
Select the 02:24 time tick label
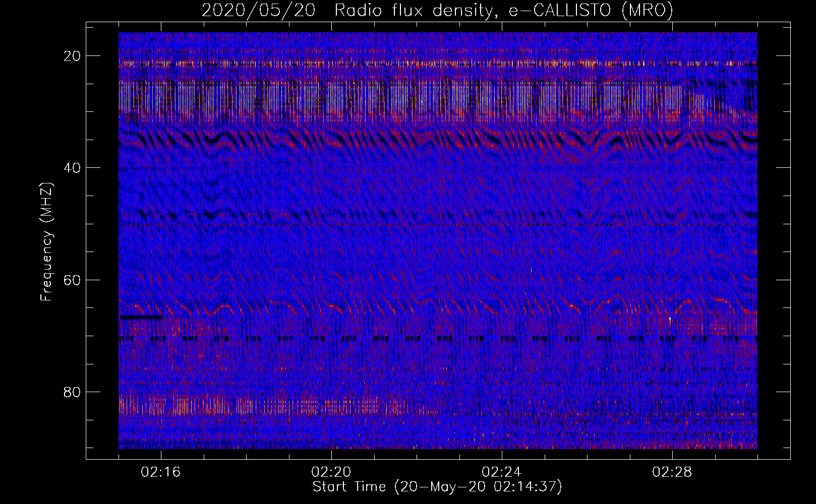tap(502, 472)
